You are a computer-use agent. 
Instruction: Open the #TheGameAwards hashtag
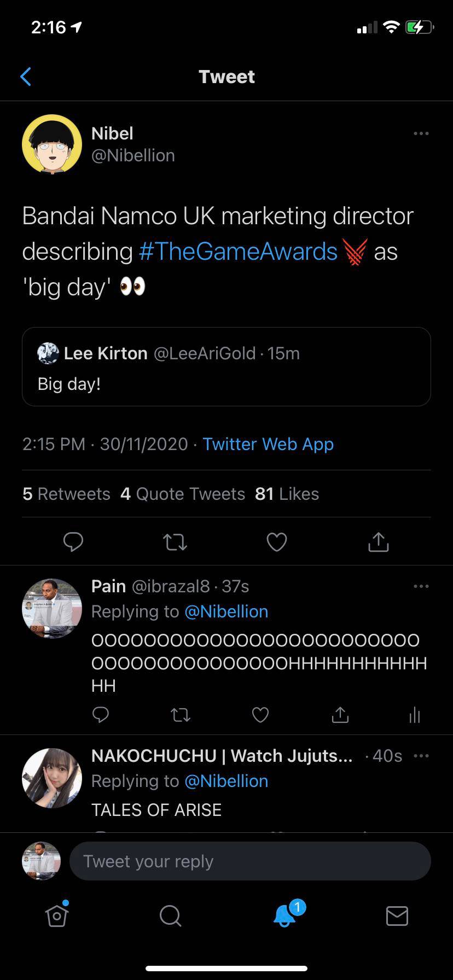coord(239,252)
